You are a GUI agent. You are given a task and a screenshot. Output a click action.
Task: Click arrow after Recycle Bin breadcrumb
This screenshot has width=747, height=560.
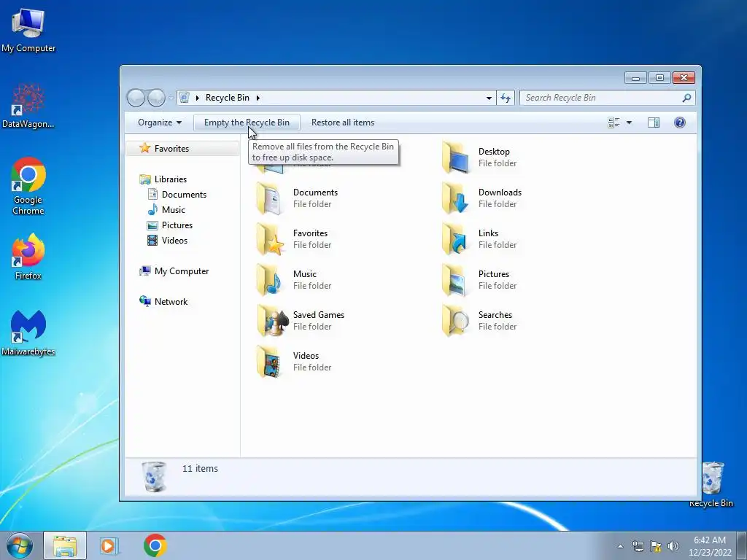(x=258, y=98)
